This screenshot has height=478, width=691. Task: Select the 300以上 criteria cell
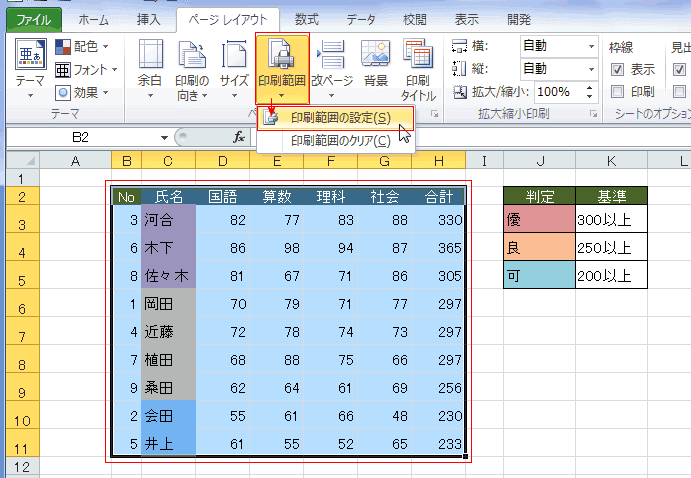click(612, 219)
